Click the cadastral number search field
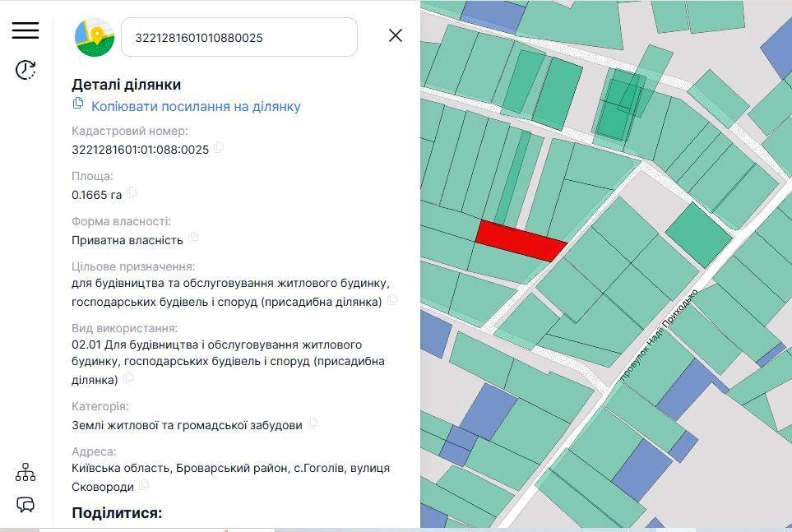 pyautogui.click(x=239, y=37)
